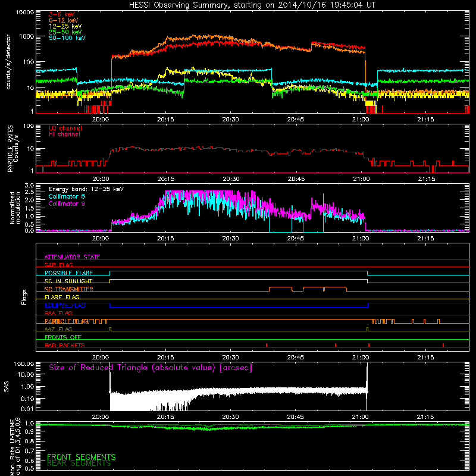476x476 pixels.
Task: Click the 21:00 tick under the particle rates plot
Action: (x=361, y=179)
